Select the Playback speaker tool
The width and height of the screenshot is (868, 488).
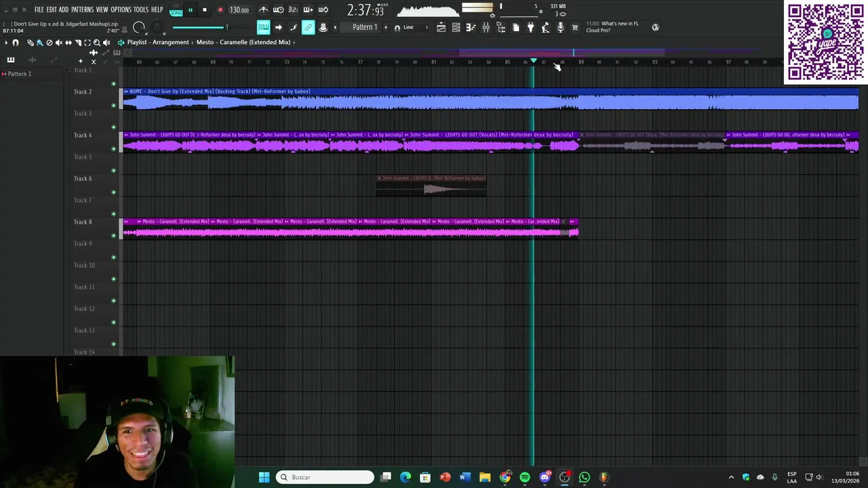coord(106,42)
